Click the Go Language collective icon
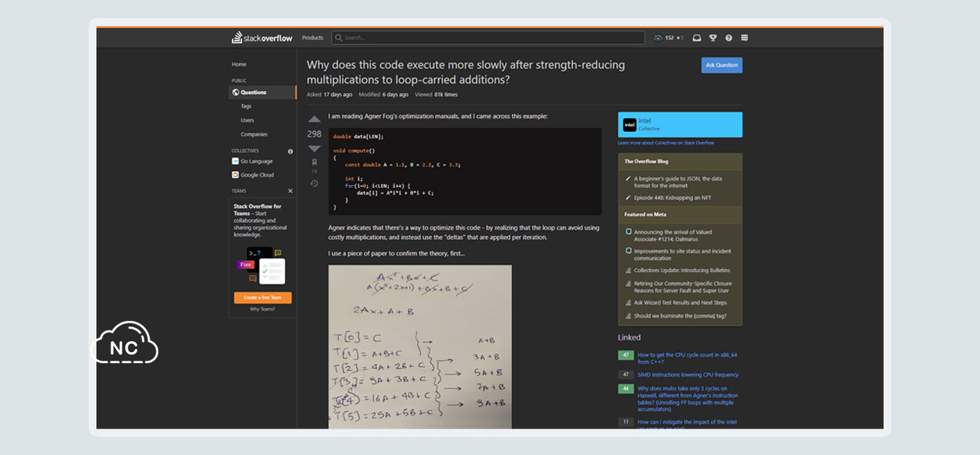 (235, 161)
